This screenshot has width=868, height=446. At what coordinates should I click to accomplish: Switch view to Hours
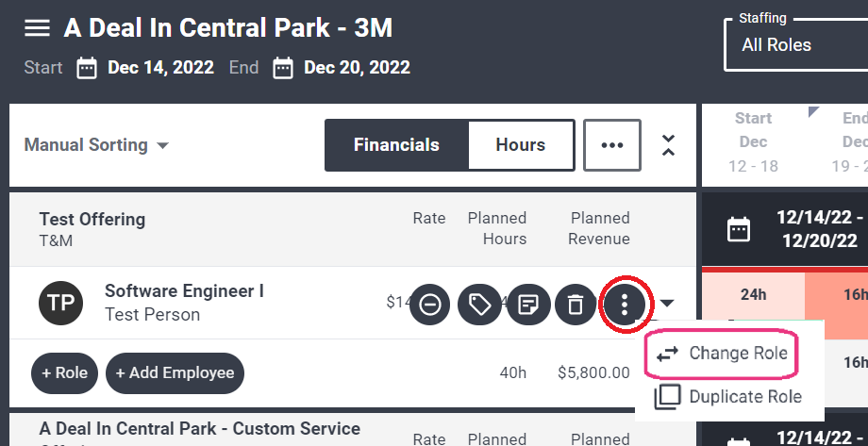click(521, 145)
